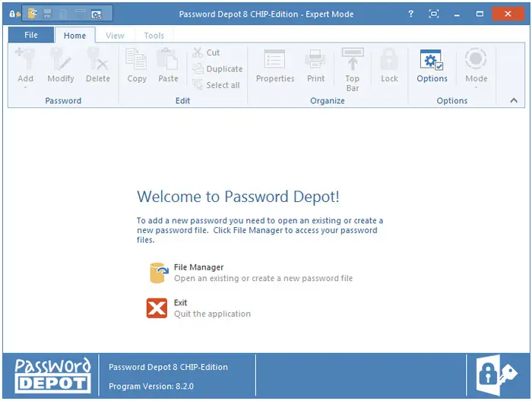Viewport: 532px width, 401px height.
Task: Open the Options gear icon
Action: (432, 60)
